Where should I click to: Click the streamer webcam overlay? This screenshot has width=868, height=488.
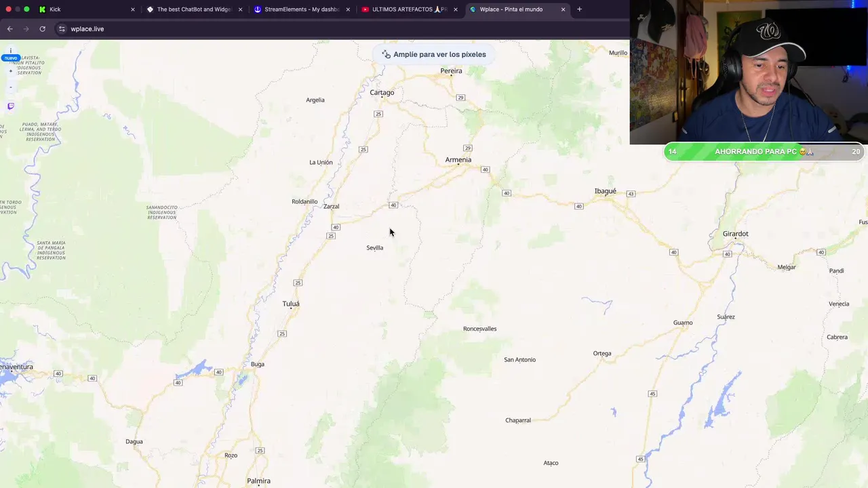tap(749, 72)
